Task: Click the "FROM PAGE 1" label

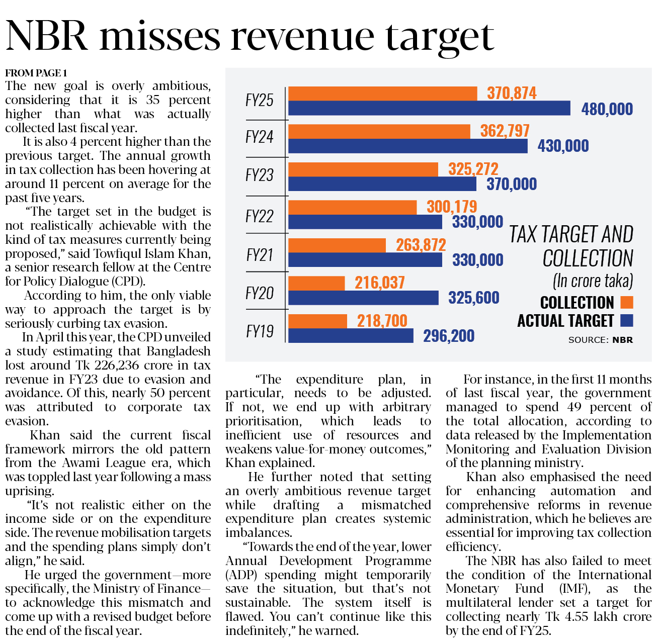Action: point(36,73)
